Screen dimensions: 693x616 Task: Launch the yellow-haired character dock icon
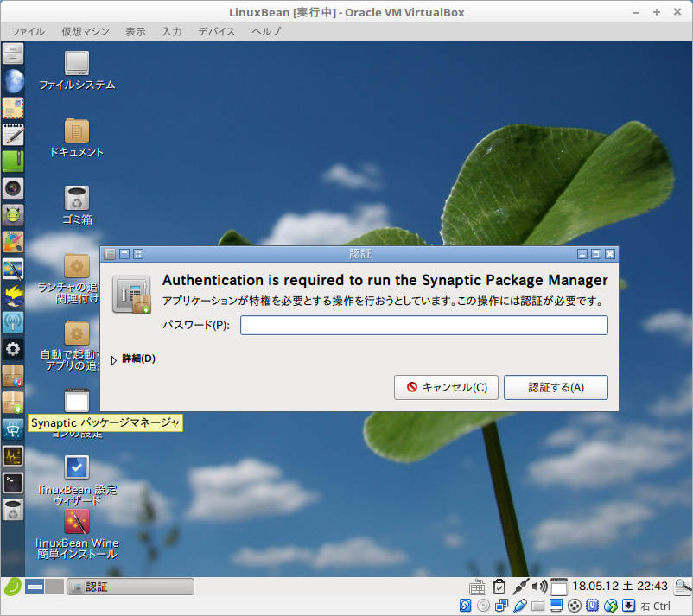pos(13,295)
